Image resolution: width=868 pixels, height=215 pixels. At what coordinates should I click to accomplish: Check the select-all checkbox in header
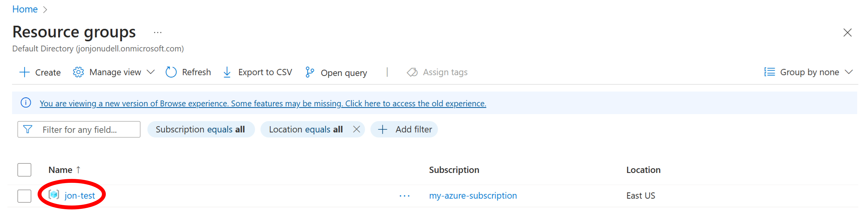[x=24, y=170]
